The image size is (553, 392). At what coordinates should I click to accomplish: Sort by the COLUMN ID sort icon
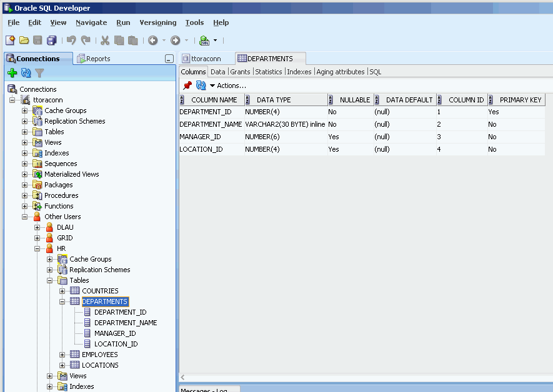pyautogui.click(x=439, y=100)
